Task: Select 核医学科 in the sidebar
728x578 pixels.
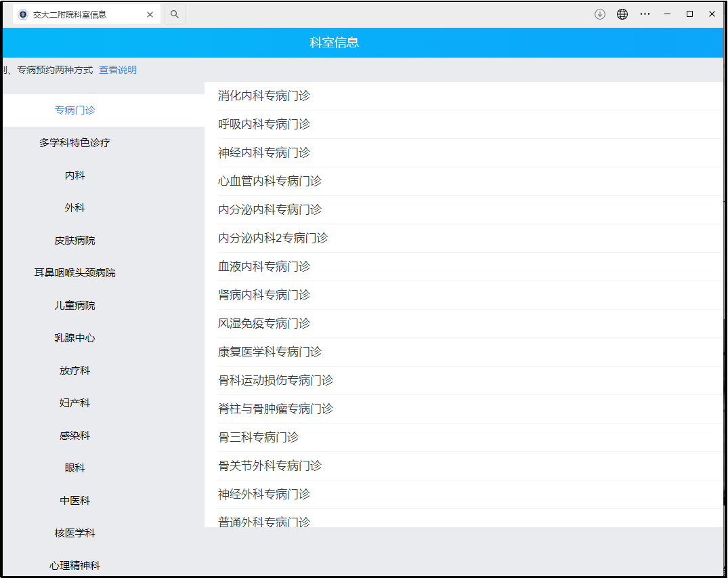Action: (74, 533)
